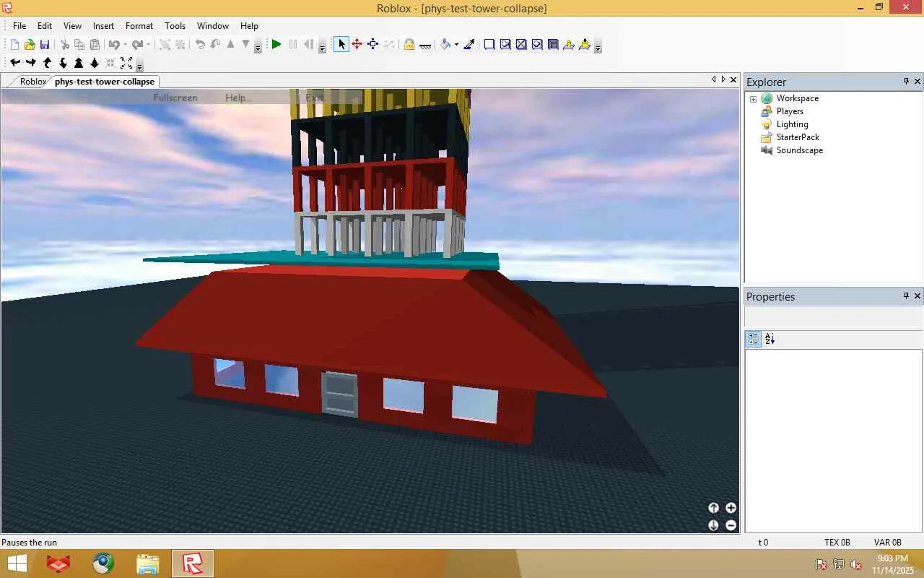The image size is (924, 578).
Task: Switch to the Roblox tab
Action: (x=32, y=82)
